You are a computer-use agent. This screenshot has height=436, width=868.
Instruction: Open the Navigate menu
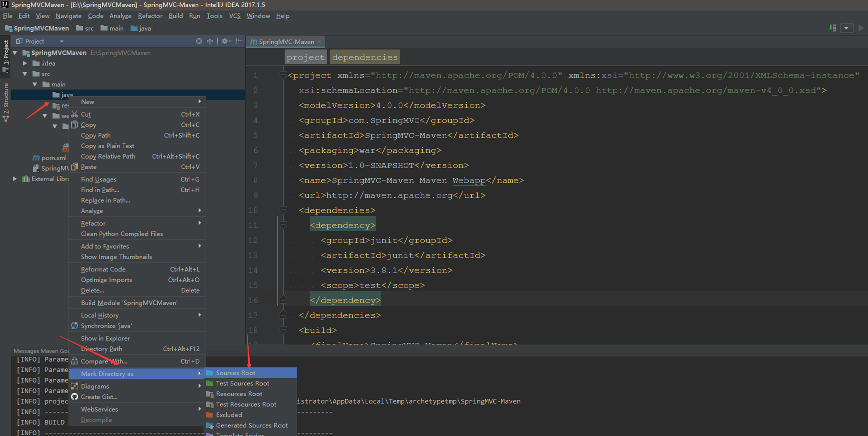[69, 15]
